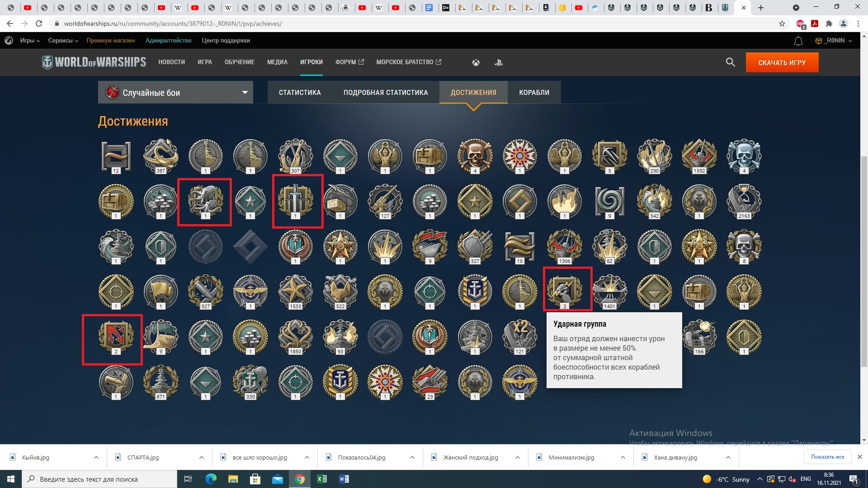Open the МЕДИА menu item
The image size is (868, 488).
[x=277, y=62]
